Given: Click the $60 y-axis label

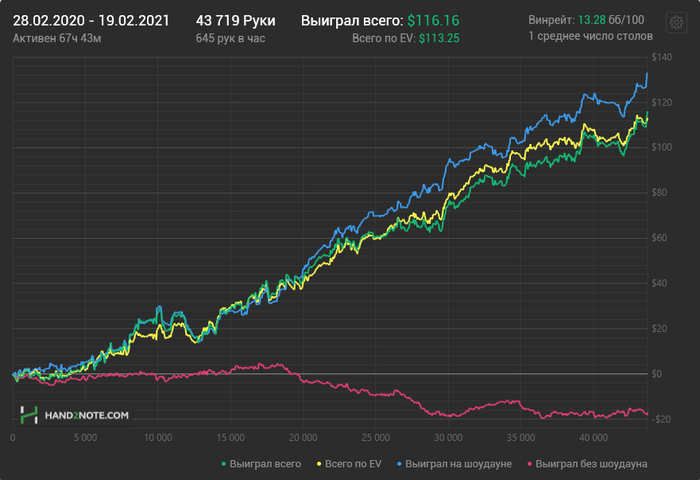Looking at the screenshot, I should pos(659,238).
